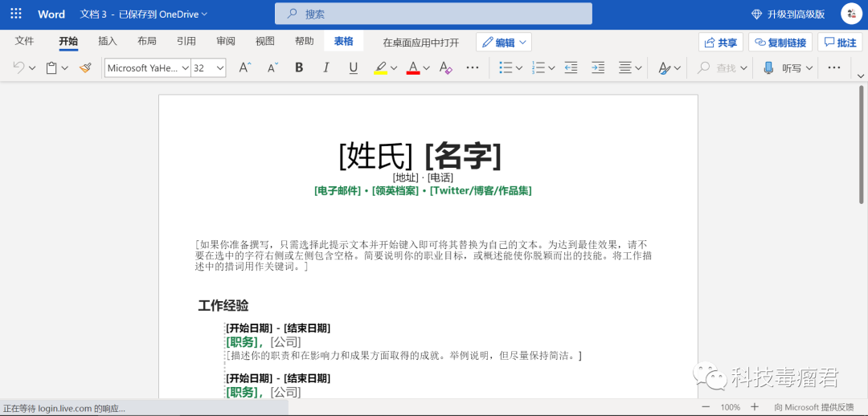The width and height of the screenshot is (868, 416).
Task: Click the Decrease Indent icon
Action: pyautogui.click(x=571, y=67)
